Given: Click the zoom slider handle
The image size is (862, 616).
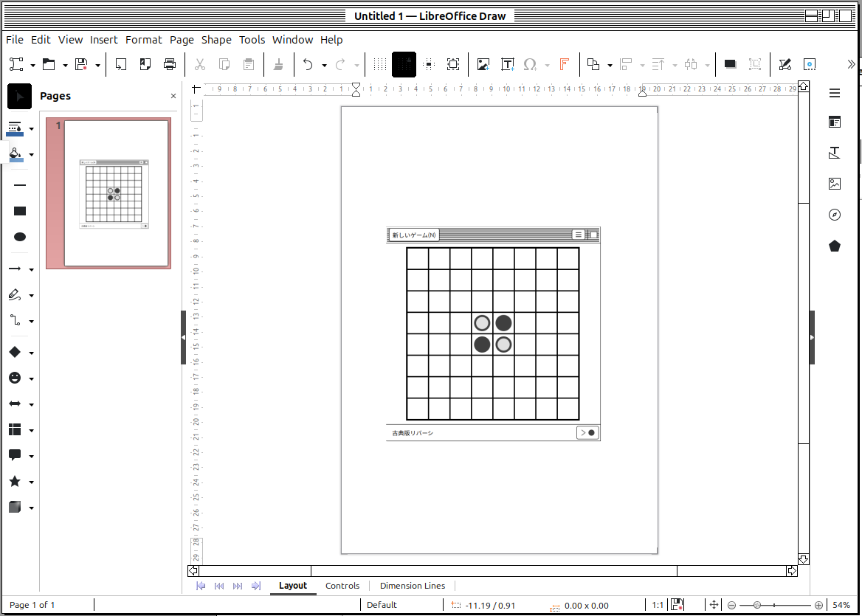Looking at the screenshot, I should click(x=757, y=605).
